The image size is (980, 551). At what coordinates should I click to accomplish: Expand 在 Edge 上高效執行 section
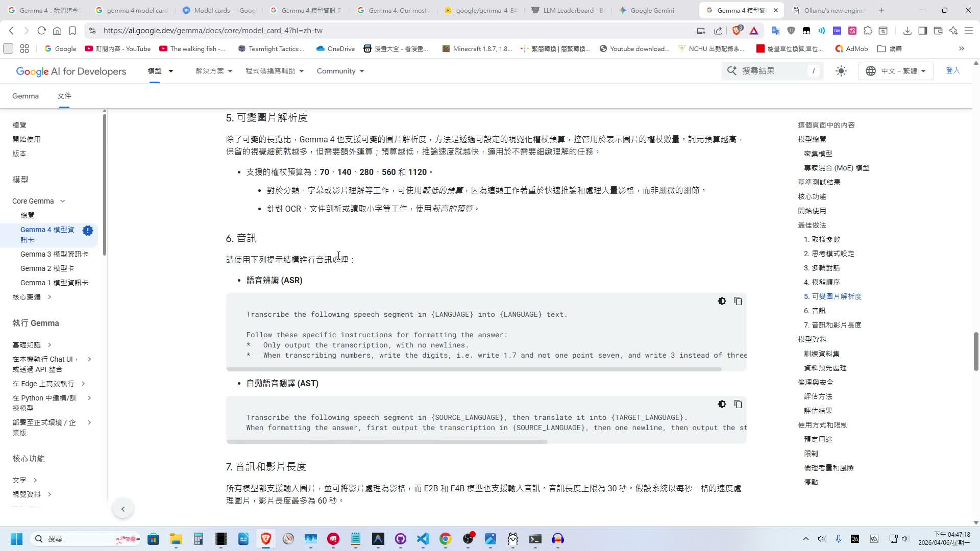[83, 384]
